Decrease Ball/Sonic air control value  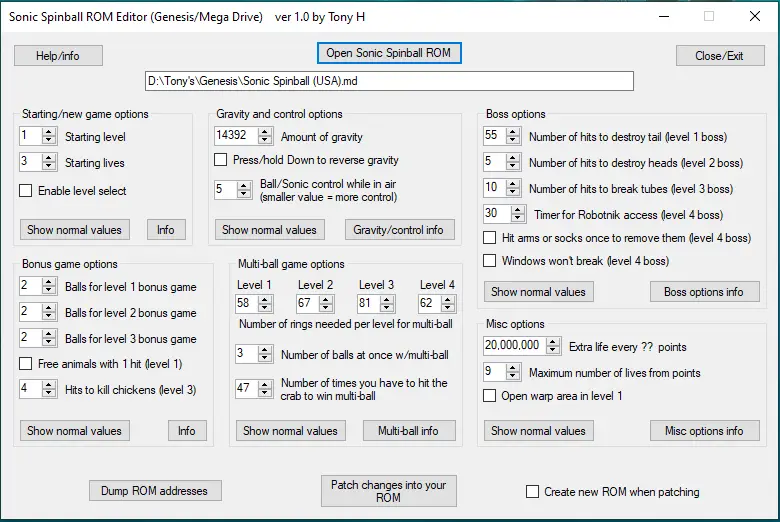tap(244, 193)
